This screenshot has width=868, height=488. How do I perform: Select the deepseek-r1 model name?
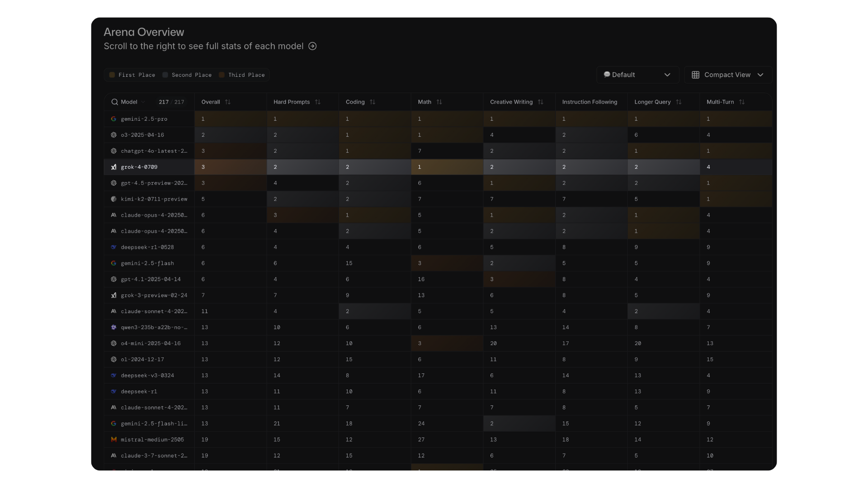click(x=139, y=392)
